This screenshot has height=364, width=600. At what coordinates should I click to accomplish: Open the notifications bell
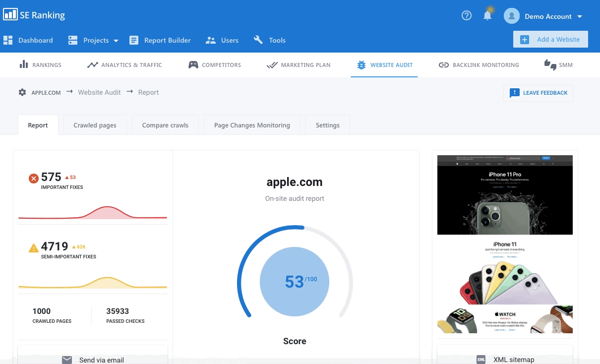[x=487, y=15]
